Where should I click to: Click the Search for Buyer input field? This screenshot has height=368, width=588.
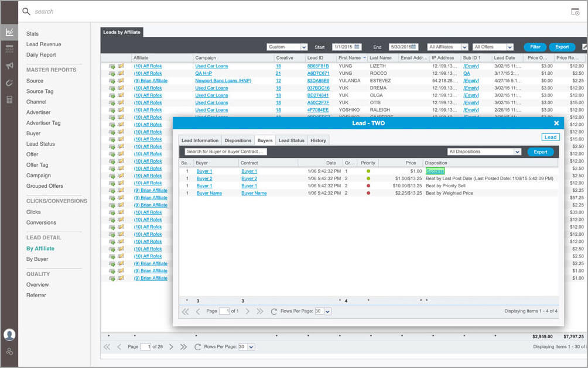point(225,152)
